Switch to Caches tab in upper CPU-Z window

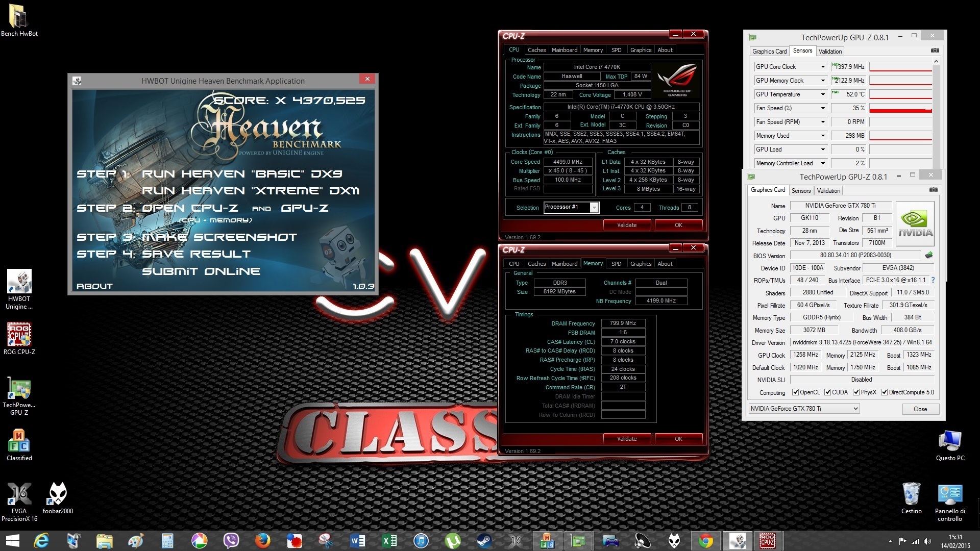(x=536, y=50)
